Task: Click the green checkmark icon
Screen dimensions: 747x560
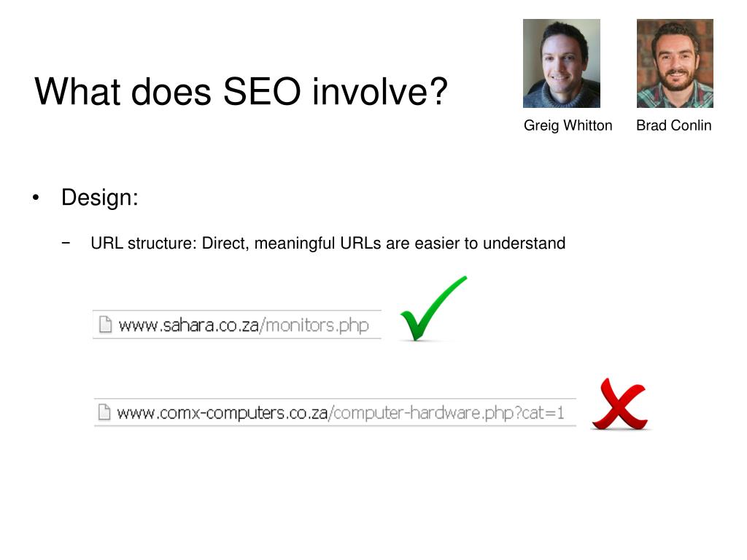Action: [x=433, y=308]
